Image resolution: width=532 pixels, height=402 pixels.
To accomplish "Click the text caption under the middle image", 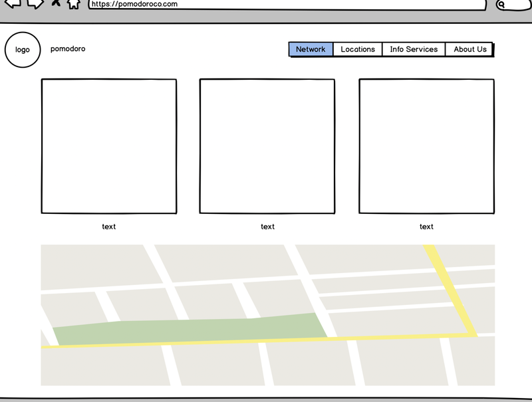I will pos(266,227).
